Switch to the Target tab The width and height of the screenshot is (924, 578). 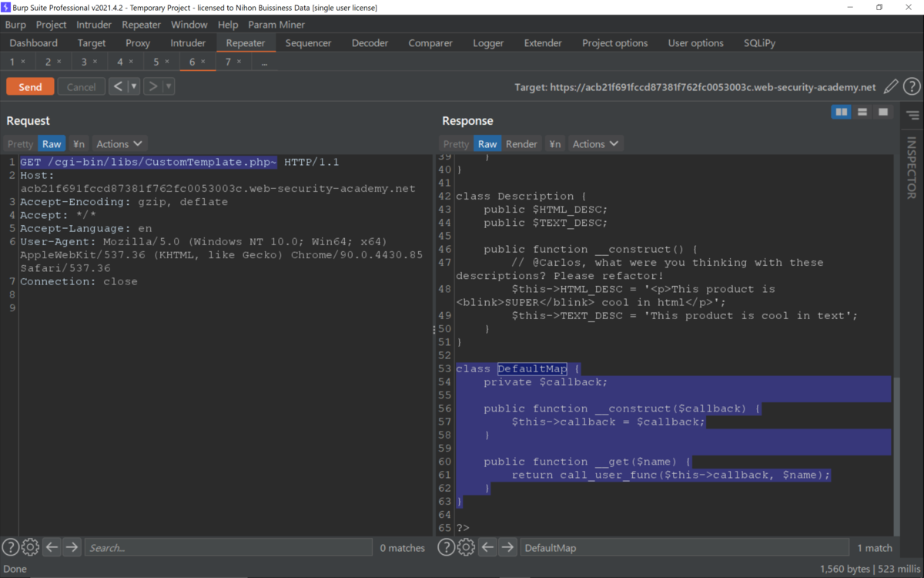(x=92, y=43)
